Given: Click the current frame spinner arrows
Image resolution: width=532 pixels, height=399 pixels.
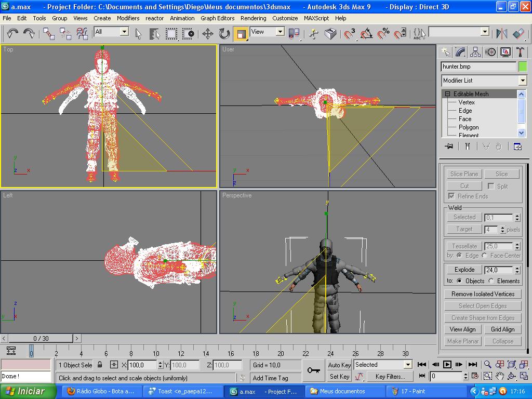Looking at the screenshot, I should [466, 376].
